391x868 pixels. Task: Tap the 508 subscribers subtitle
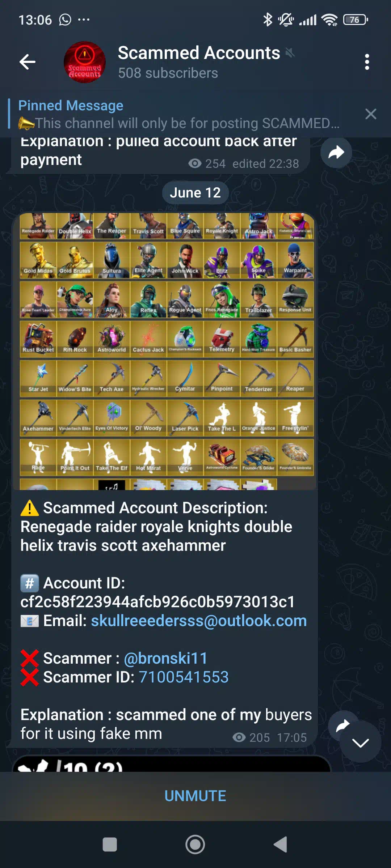coord(168,73)
